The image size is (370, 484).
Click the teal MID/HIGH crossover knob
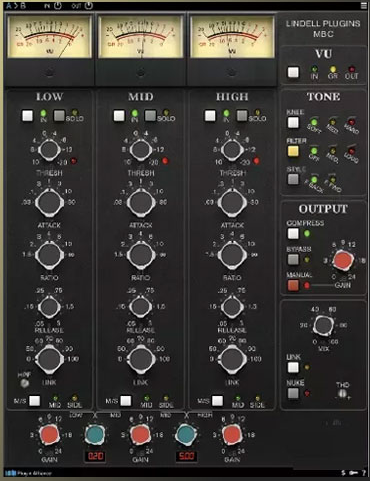[186, 435]
